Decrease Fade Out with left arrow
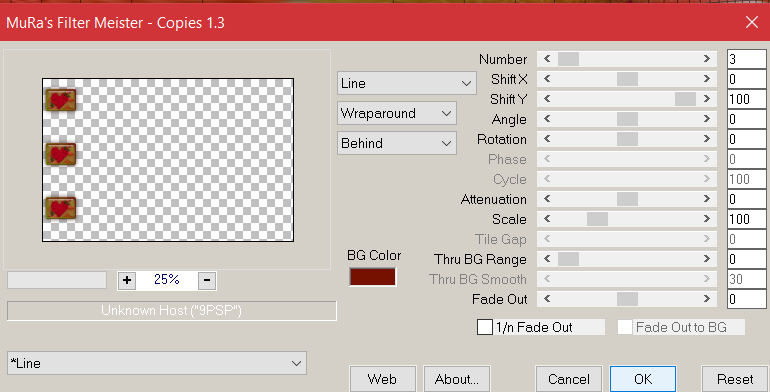Image resolution: width=770 pixels, height=392 pixels. click(547, 299)
